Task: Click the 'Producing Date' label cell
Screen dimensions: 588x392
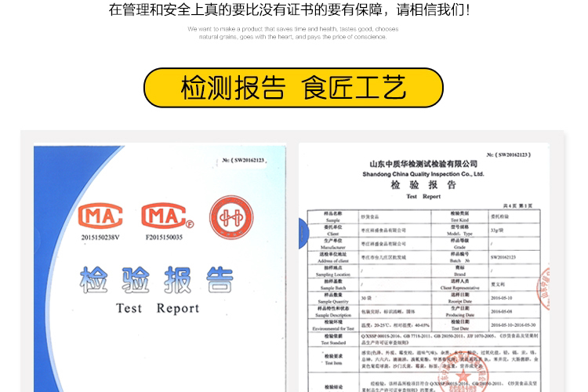Action: [459, 312]
